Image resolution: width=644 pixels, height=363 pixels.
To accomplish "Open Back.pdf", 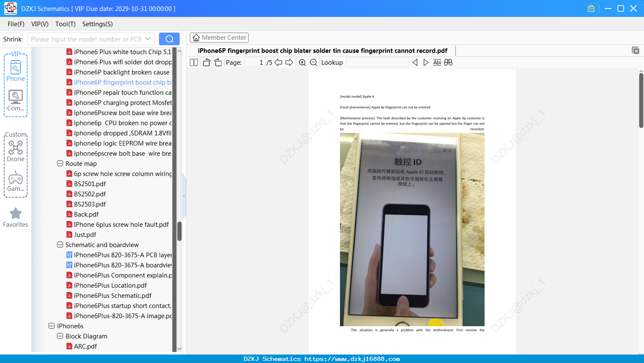I will click(82, 214).
